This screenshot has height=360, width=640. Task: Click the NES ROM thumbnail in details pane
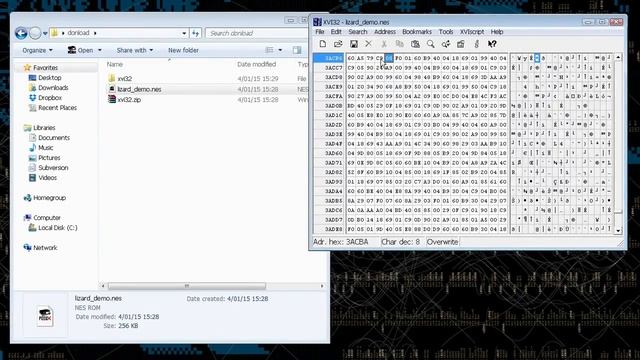[45, 316]
